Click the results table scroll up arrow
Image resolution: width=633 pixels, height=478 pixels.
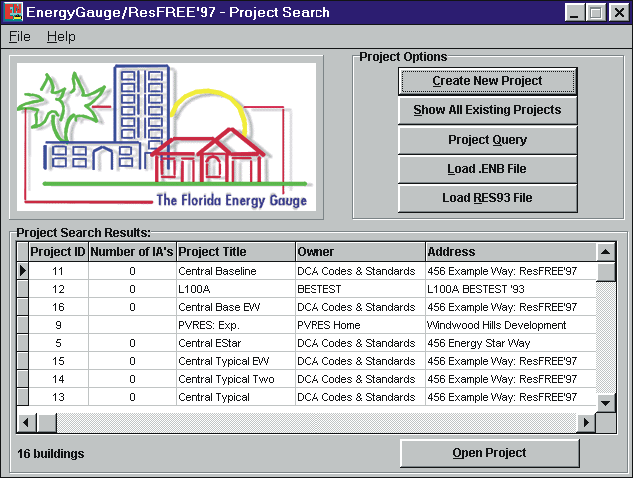606,252
